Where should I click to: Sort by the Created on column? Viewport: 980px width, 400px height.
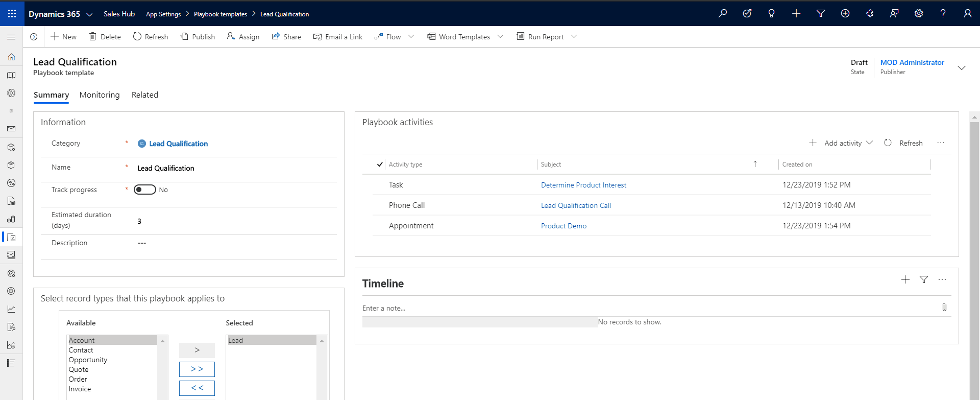pos(797,164)
